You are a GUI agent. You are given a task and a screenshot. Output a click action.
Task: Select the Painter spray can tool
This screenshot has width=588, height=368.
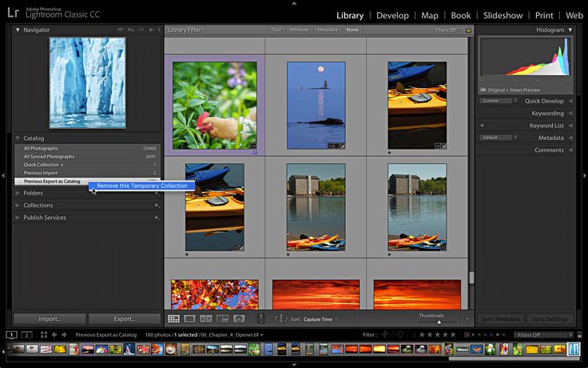coord(261,318)
